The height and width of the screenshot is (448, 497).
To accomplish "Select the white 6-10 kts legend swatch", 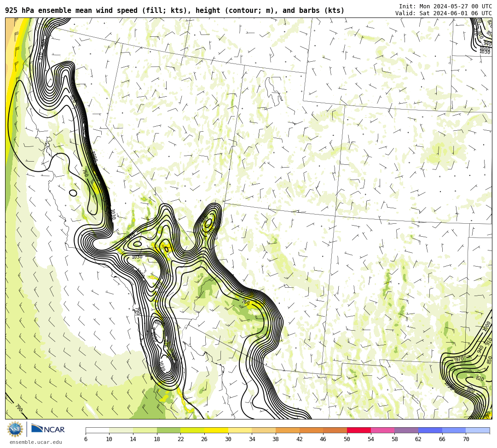I will point(97,431).
